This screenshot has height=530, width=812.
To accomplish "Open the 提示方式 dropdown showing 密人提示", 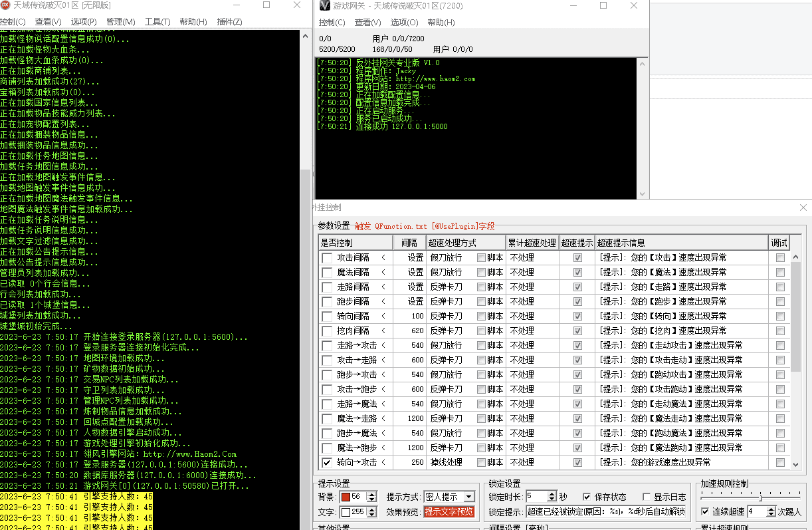I will click(x=449, y=497).
